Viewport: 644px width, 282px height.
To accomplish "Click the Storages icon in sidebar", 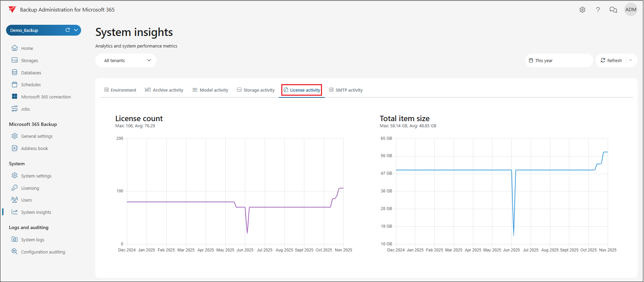I will click(x=15, y=60).
